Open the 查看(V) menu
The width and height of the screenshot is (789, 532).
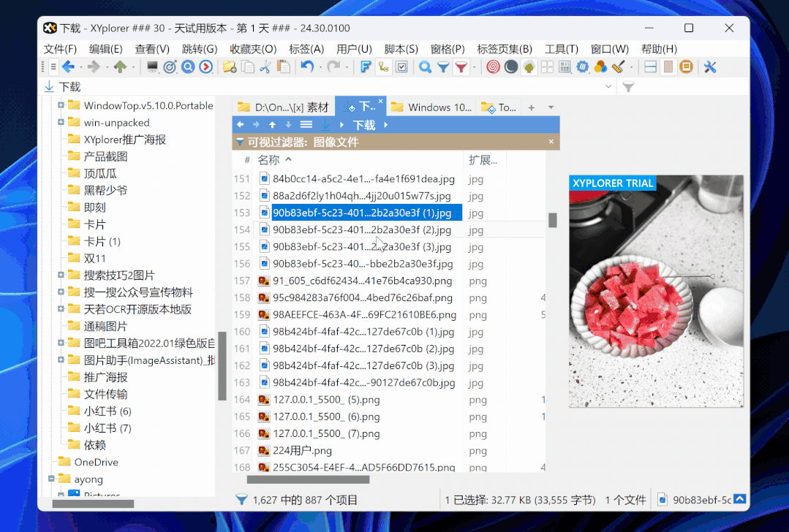(x=152, y=49)
